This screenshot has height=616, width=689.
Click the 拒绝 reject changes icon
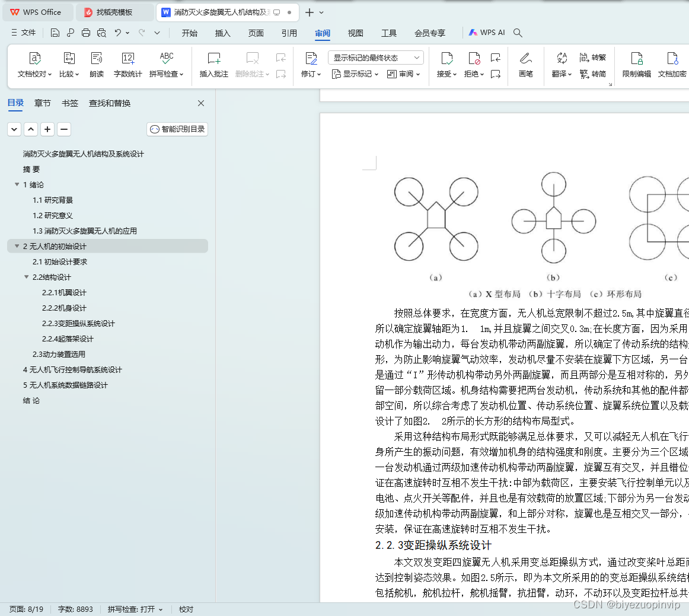click(x=474, y=58)
